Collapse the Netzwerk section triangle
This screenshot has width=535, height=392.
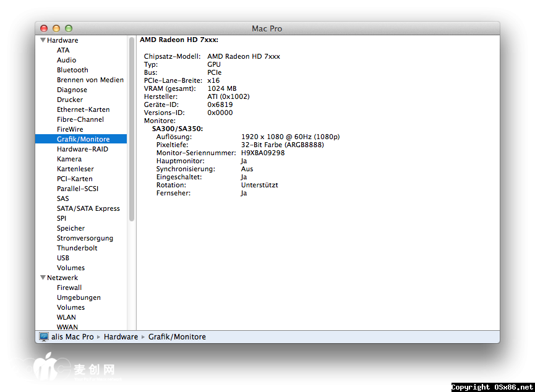point(43,278)
